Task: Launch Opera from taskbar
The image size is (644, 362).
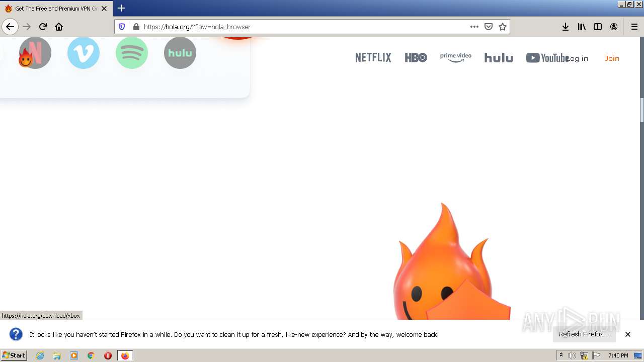Action: tap(108, 355)
